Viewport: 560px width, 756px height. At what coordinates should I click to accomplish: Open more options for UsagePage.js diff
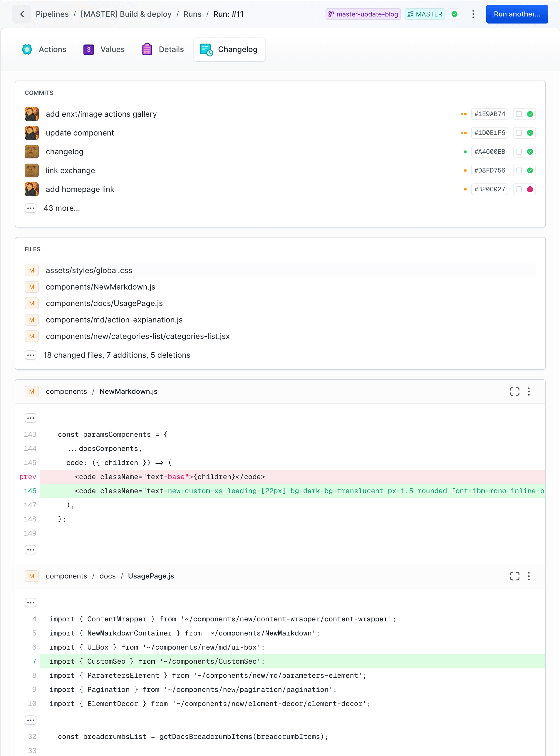point(529,576)
